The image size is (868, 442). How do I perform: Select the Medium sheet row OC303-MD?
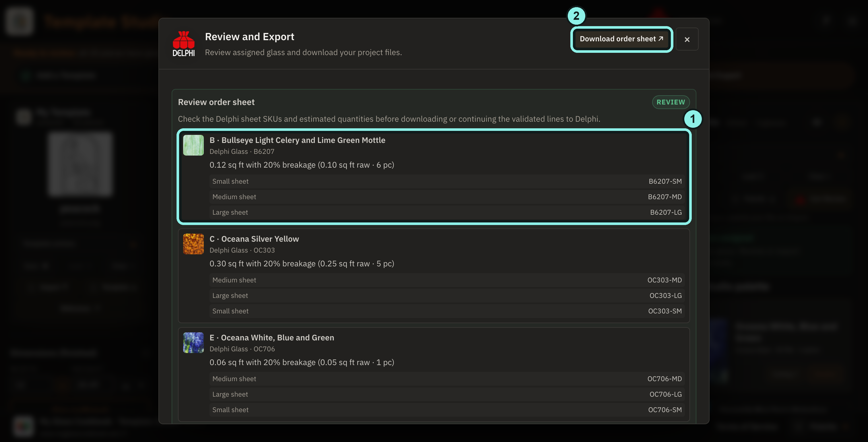(x=447, y=280)
